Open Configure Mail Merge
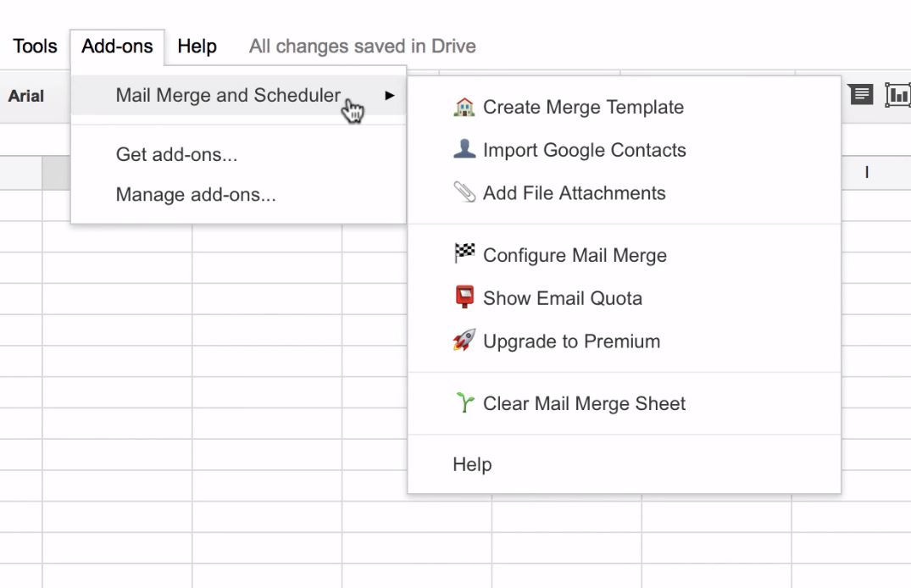Screen dimensions: 911x588 coord(624,255)
